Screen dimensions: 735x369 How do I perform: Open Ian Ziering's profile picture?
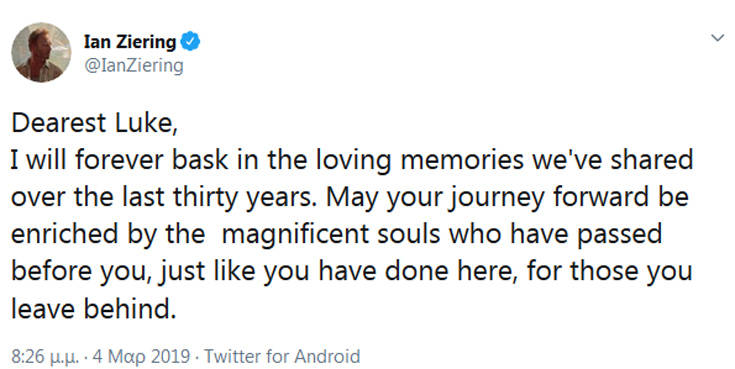pos(41,52)
